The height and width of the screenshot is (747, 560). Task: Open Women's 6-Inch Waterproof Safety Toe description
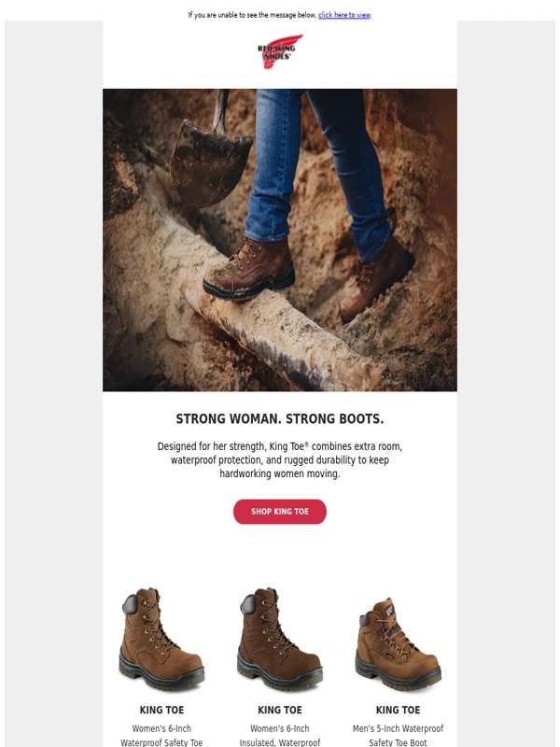161,735
